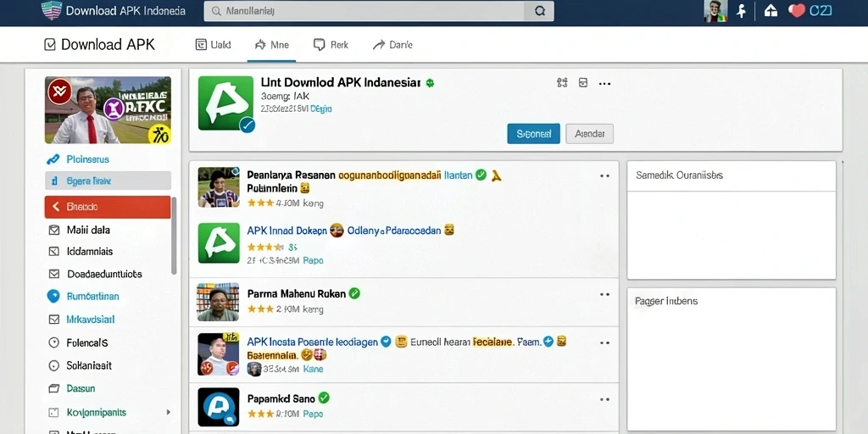Viewport: 868px width, 434px height.
Task: Click the sidebar vertical scrollbar
Action: (174, 236)
